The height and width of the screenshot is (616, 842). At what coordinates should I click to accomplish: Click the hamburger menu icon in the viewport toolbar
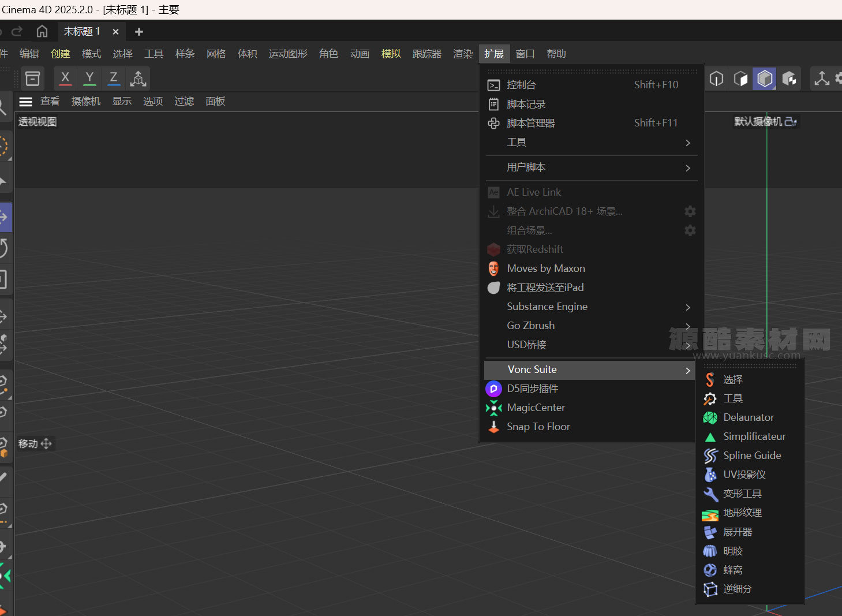tap(25, 101)
